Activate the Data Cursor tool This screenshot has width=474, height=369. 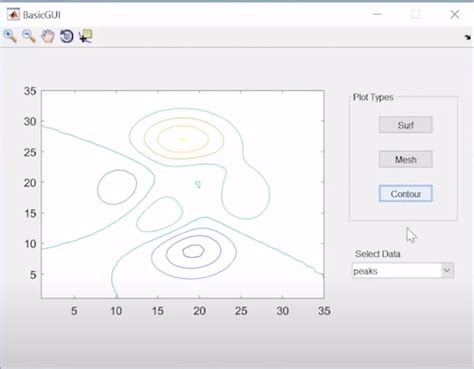click(x=85, y=36)
